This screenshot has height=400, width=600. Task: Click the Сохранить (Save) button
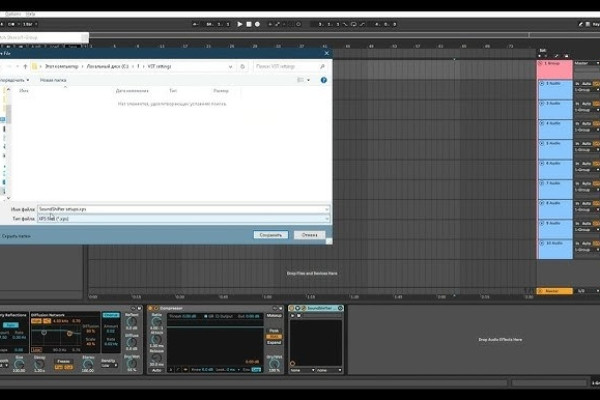[x=271, y=235]
